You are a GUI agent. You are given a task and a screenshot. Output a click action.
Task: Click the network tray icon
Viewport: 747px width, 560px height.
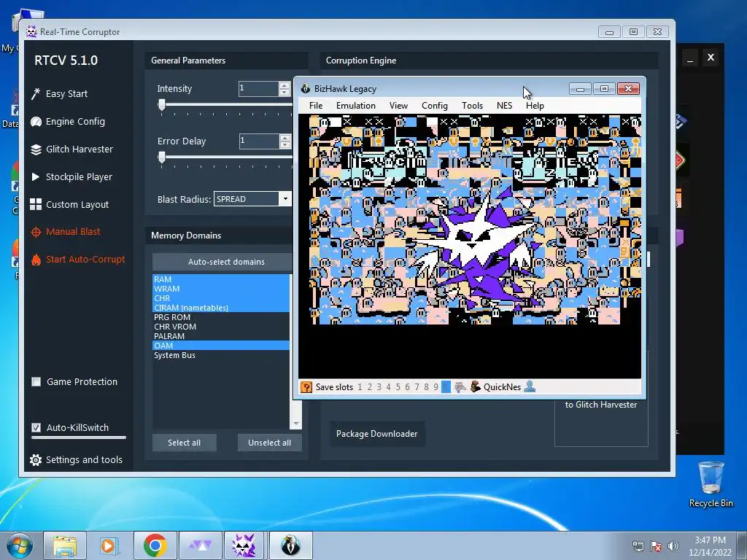click(638, 546)
